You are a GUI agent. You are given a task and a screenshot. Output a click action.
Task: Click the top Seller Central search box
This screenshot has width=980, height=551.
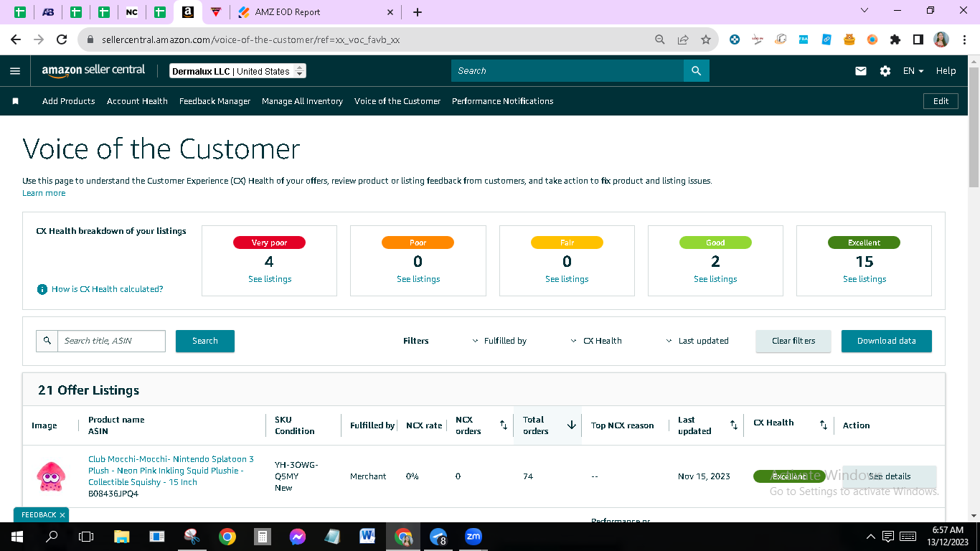[567, 71]
